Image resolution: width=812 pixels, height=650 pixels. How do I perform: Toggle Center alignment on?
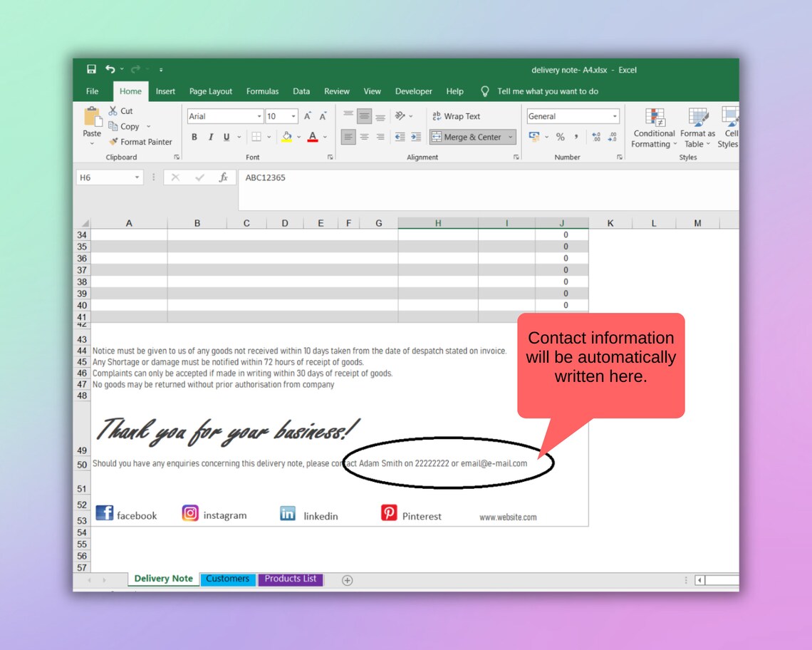[x=365, y=136]
